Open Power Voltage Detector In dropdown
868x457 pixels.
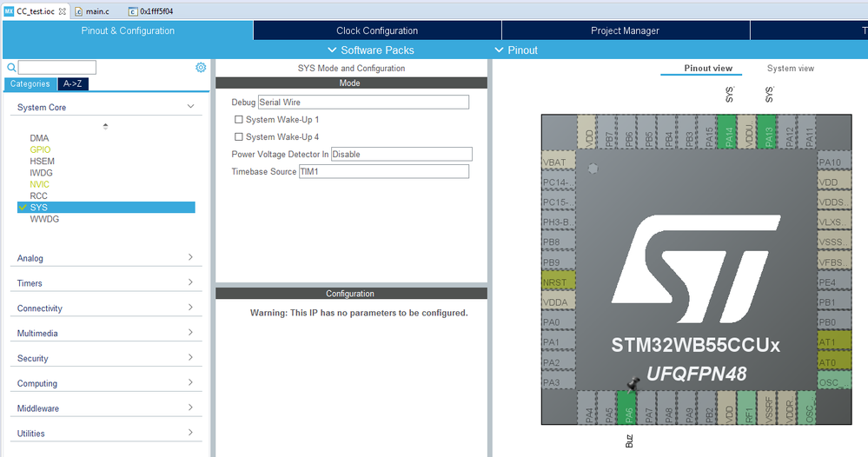click(x=401, y=155)
